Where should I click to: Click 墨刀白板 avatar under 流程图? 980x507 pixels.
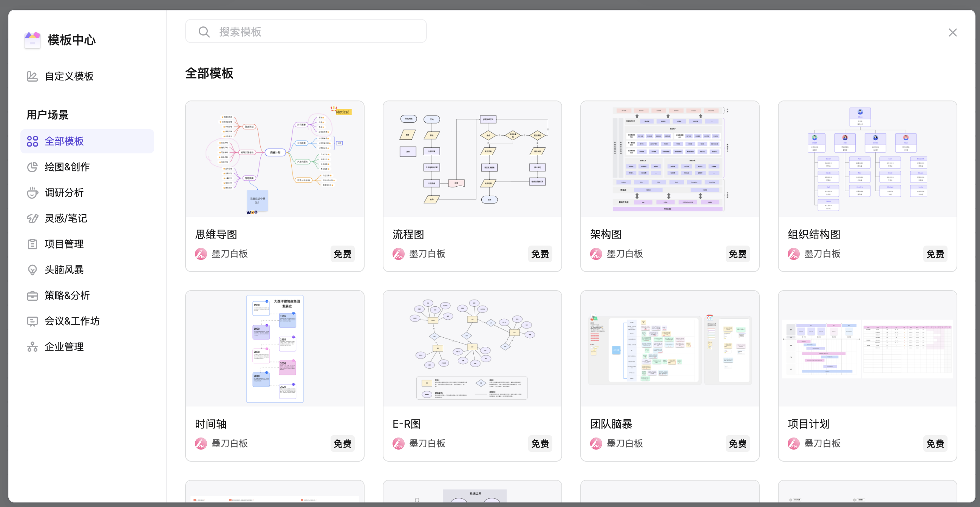[x=398, y=254]
